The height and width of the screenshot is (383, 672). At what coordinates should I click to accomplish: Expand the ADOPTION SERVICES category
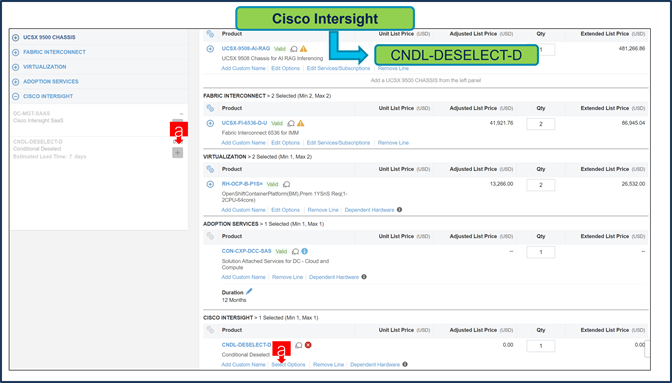point(15,82)
